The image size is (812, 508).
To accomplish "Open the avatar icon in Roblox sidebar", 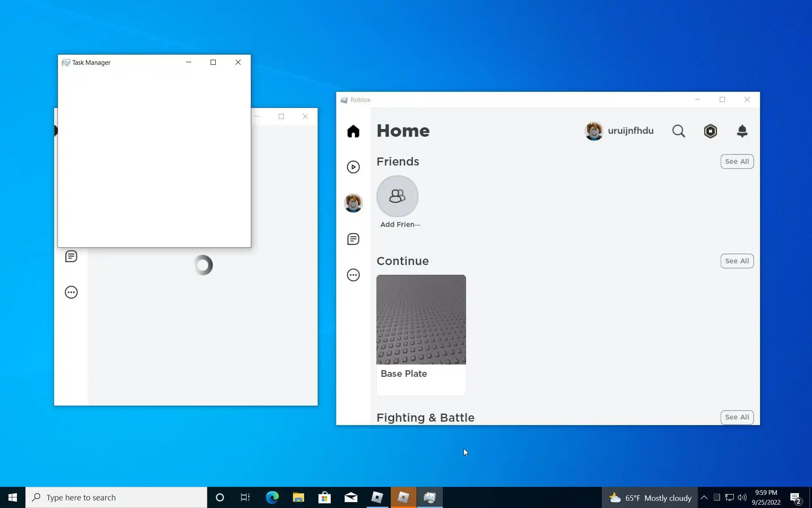I will click(353, 203).
